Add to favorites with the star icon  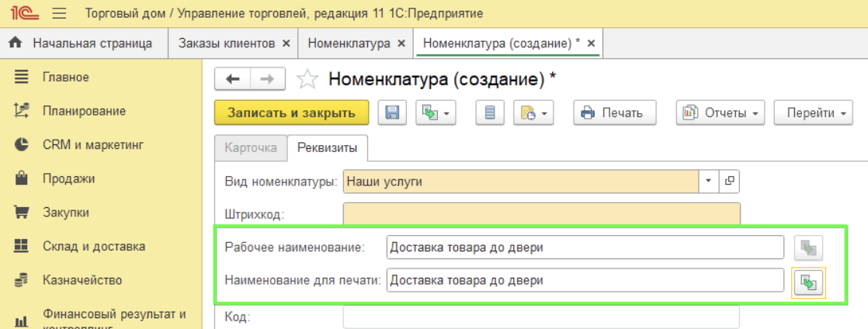[308, 79]
